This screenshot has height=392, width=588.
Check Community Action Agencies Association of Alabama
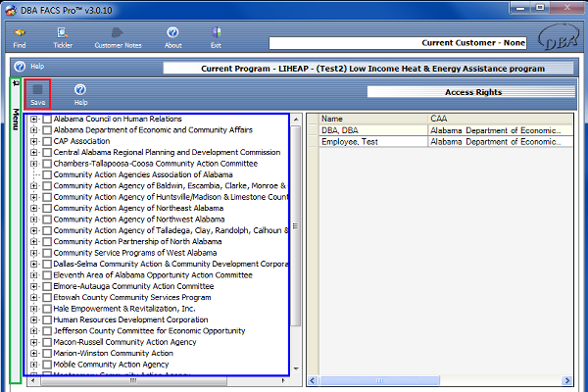(x=47, y=174)
